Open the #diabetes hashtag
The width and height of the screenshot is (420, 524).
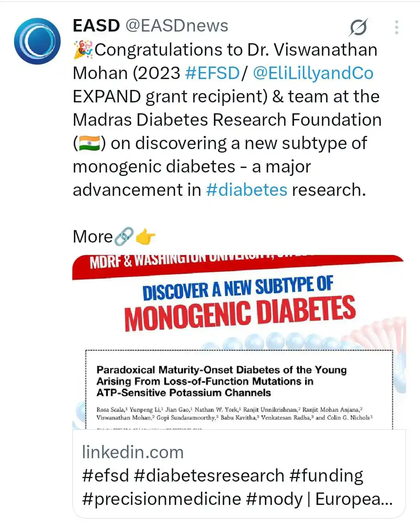pyautogui.click(x=247, y=190)
